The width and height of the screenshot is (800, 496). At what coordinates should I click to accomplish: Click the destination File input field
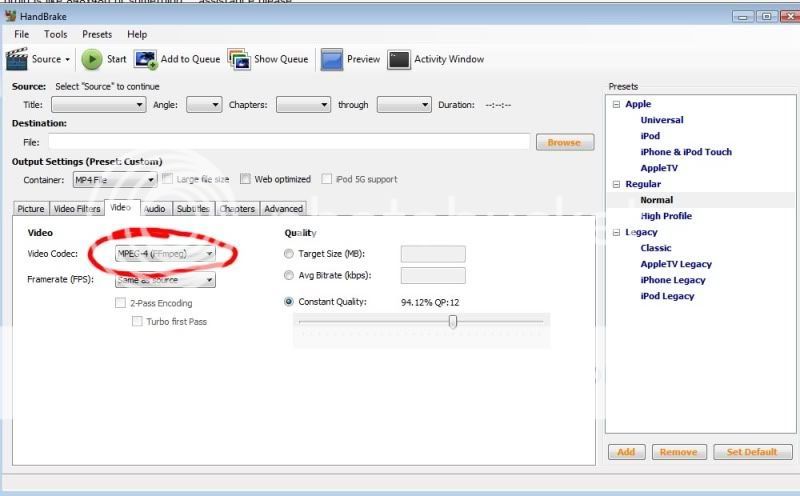(x=289, y=142)
